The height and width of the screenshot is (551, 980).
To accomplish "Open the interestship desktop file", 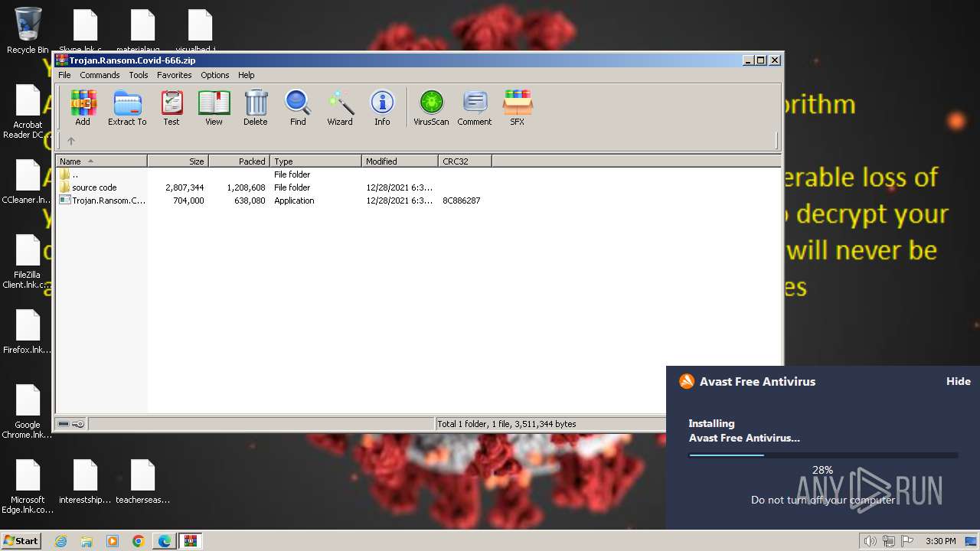I will coord(85,481).
